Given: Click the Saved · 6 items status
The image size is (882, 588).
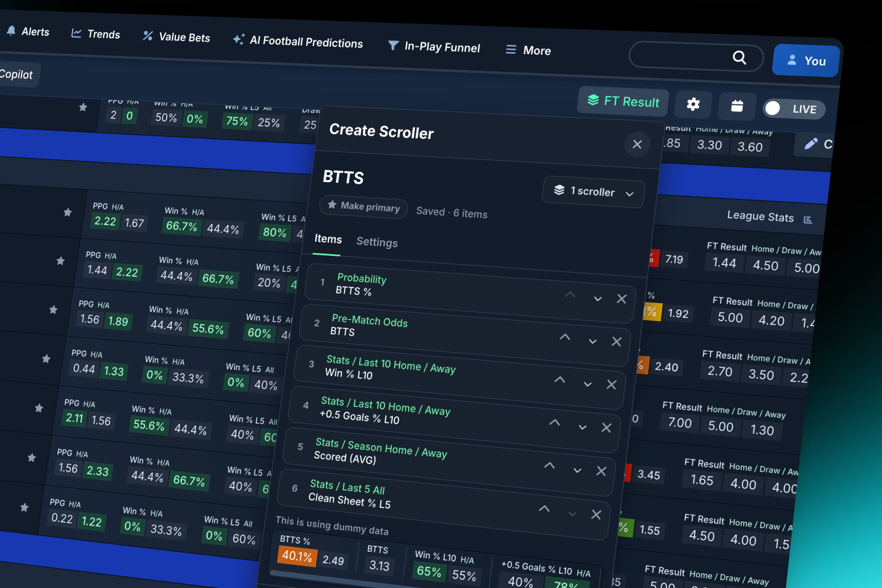Looking at the screenshot, I should [x=452, y=212].
